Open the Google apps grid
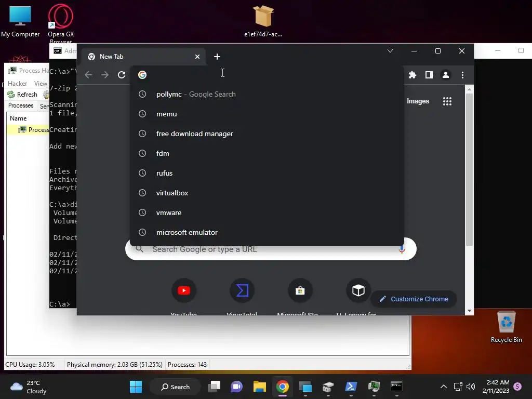Image resolution: width=532 pixels, height=399 pixels. click(447, 101)
